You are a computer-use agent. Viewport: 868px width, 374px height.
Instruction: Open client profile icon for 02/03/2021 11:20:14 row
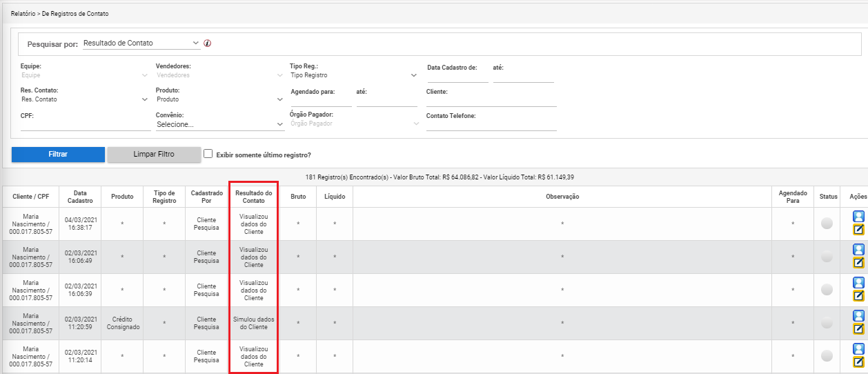pyautogui.click(x=859, y=349)
